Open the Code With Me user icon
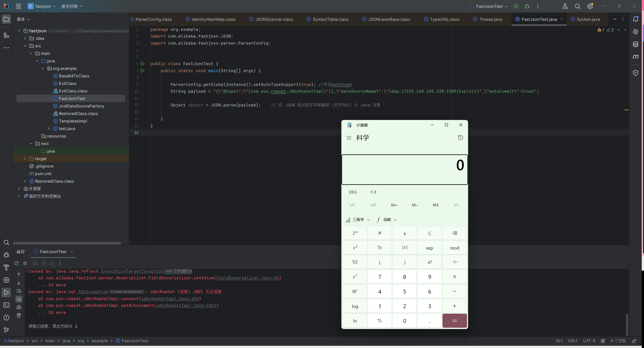The image size is (644, 348). click(565, 6)
